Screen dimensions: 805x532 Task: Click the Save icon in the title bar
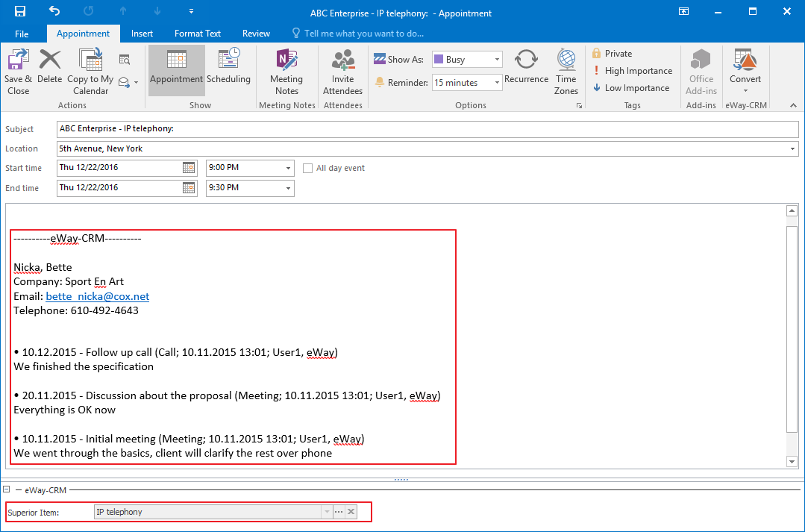pyautogui.click(x=20, y=11)
